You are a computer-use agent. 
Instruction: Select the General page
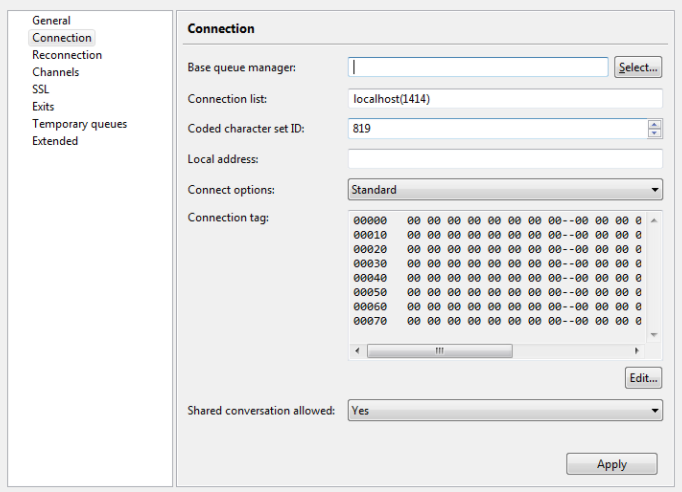click(51, 20)
